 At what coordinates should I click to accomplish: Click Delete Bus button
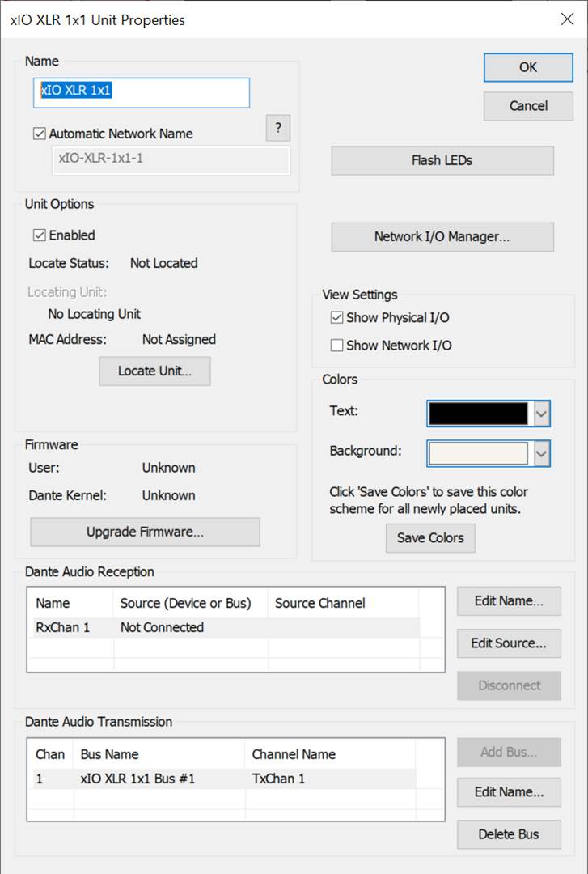pos(509,834)
